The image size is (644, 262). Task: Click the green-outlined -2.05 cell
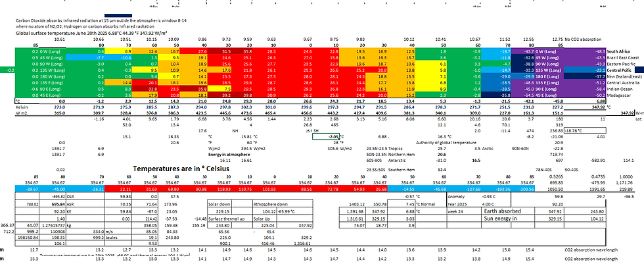325,136
